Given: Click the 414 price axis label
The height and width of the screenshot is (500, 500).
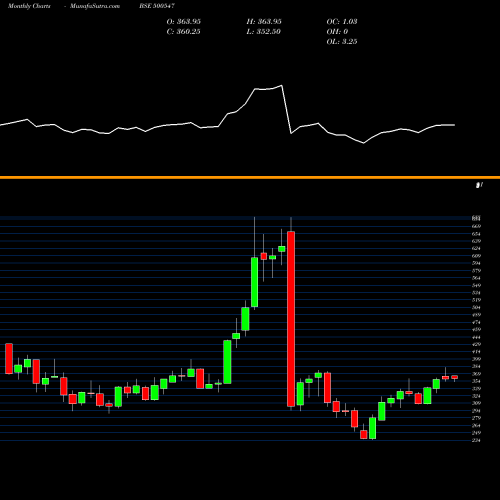Looking at the screenshot, I should coord(476,352).
